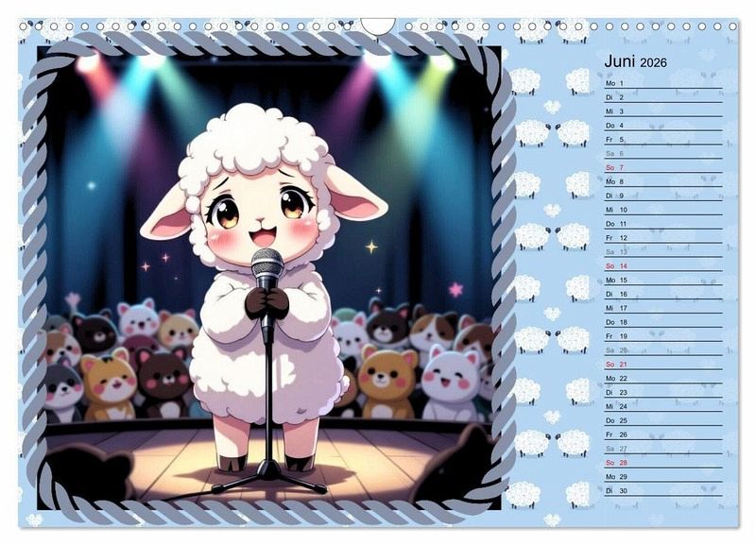Click the Wednesday 10 date entry

pyautogui.click(x=661, y=210)
